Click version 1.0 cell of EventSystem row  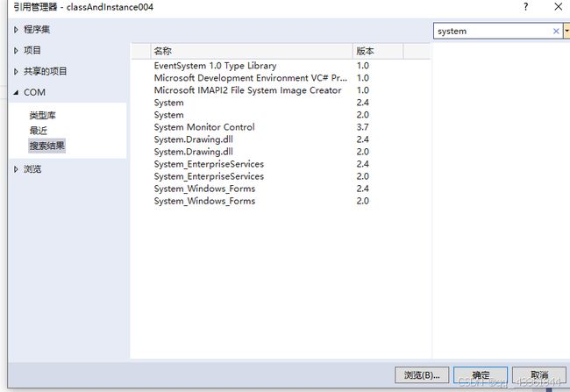[362, 66]
